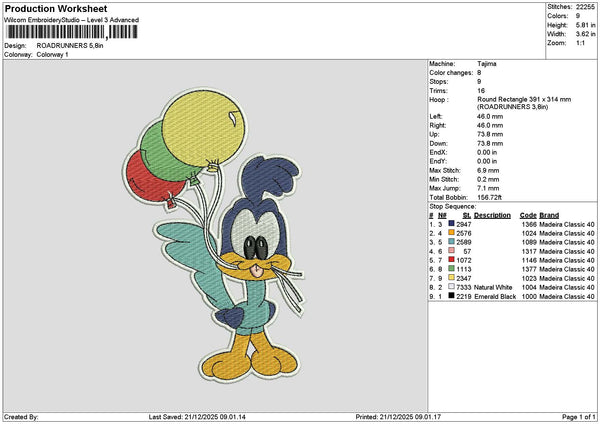Viewport: 600px width, 424px height.
Task: Click the EndY value 0.00 in
Action: (x=487, y=161)
